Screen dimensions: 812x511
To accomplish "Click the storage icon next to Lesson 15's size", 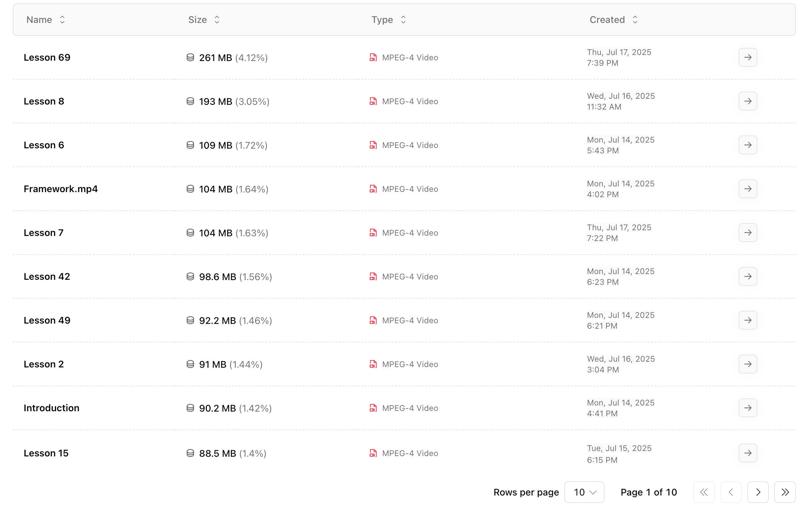I will pyautogui.click(x=190, y=453).
